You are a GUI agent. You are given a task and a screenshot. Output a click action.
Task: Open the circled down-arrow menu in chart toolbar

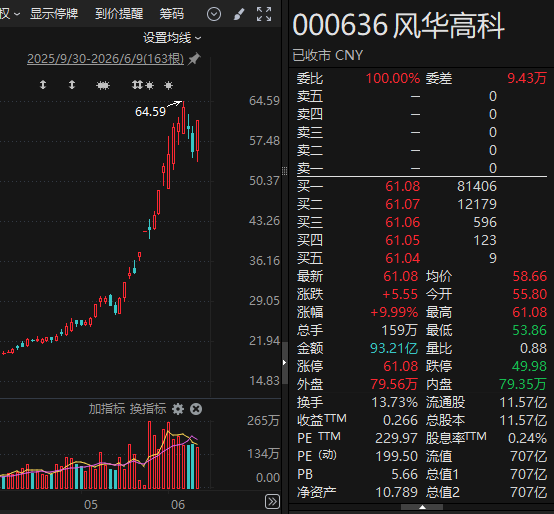pos(214,14)
